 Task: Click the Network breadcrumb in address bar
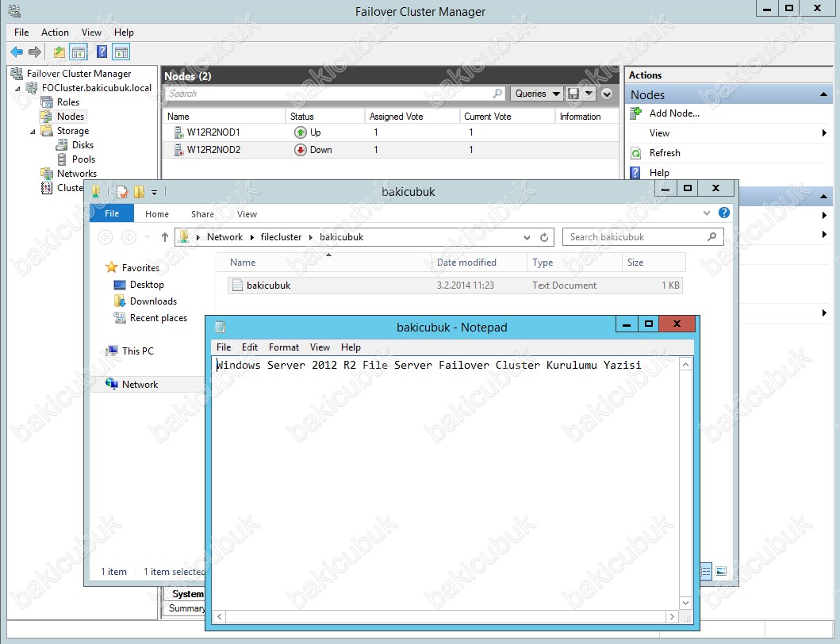coord(225,237)
